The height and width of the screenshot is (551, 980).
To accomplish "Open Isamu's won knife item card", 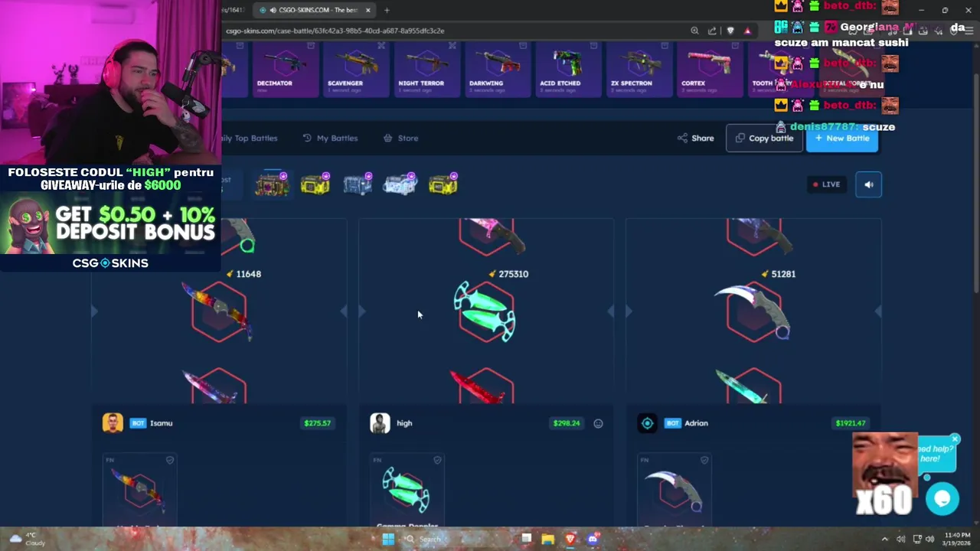I will coord(139,490).
